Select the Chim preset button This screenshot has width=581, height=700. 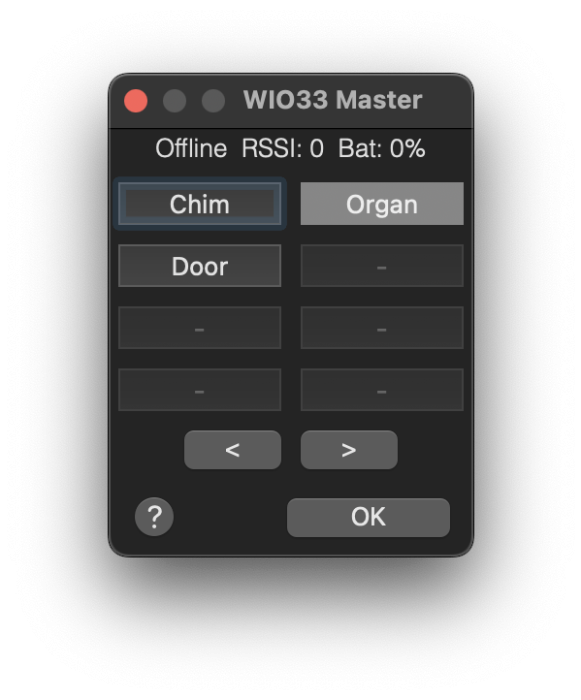click(x=200, y=204)
